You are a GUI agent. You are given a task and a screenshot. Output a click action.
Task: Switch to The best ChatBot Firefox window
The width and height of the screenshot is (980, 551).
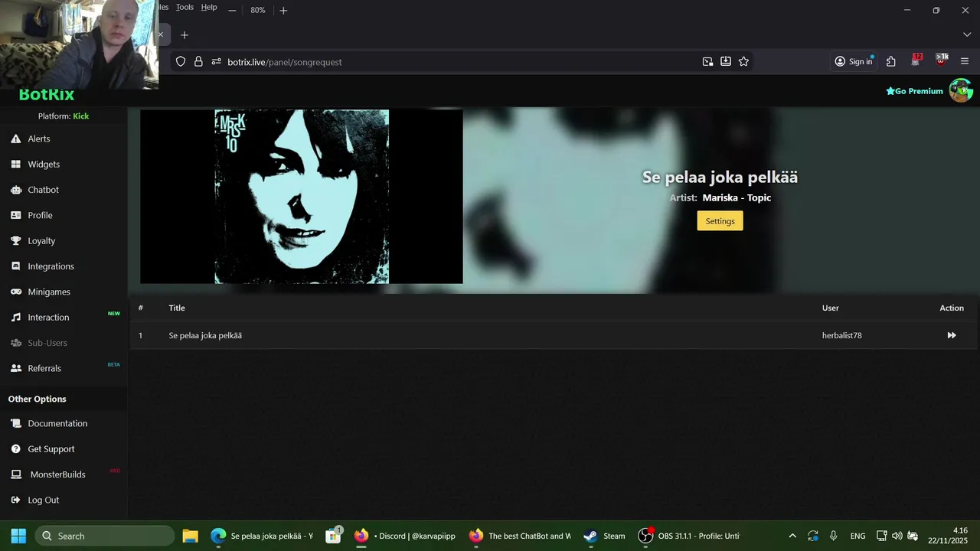(520, 536)
